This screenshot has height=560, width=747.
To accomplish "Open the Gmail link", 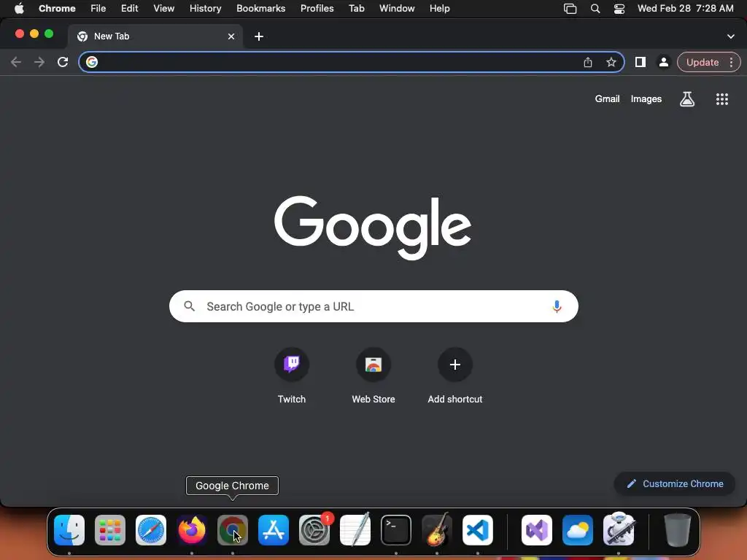I will pos(607,98).
